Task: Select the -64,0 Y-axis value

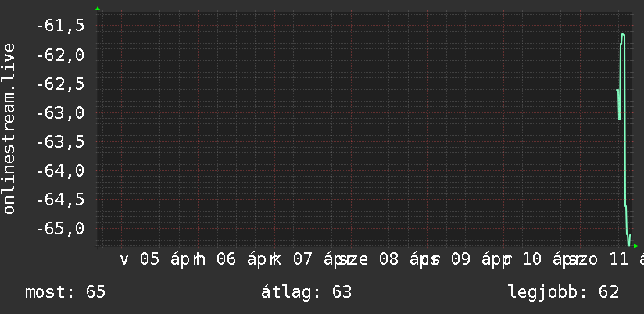Action: tap(59, 170)
